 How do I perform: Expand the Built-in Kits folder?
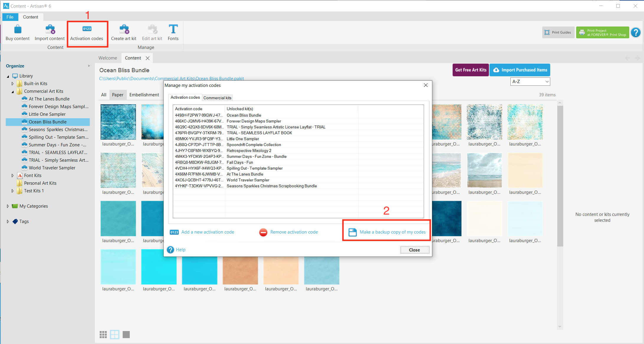point(13,84)
